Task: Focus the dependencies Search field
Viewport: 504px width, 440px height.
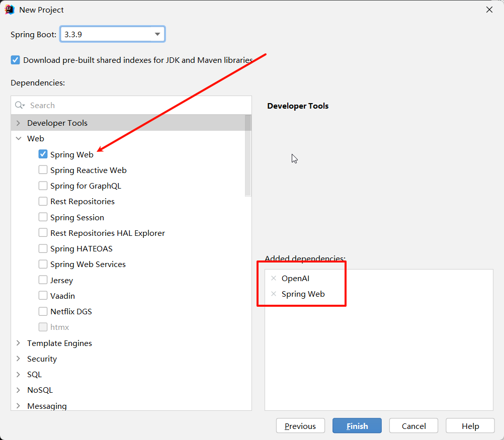Action: pyautogui.click(x=131, y=105)
